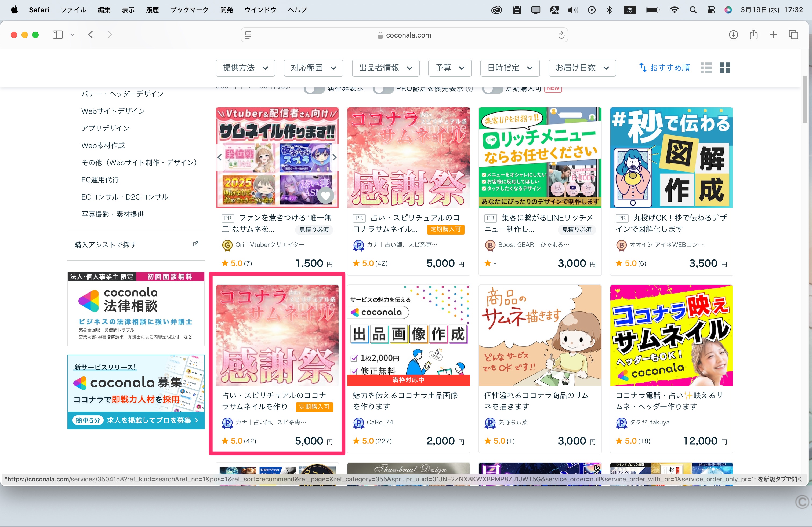This screenshot has width=812, height=527.
Task: Open the 開発 menu
Action: click(x=227, y=10)
